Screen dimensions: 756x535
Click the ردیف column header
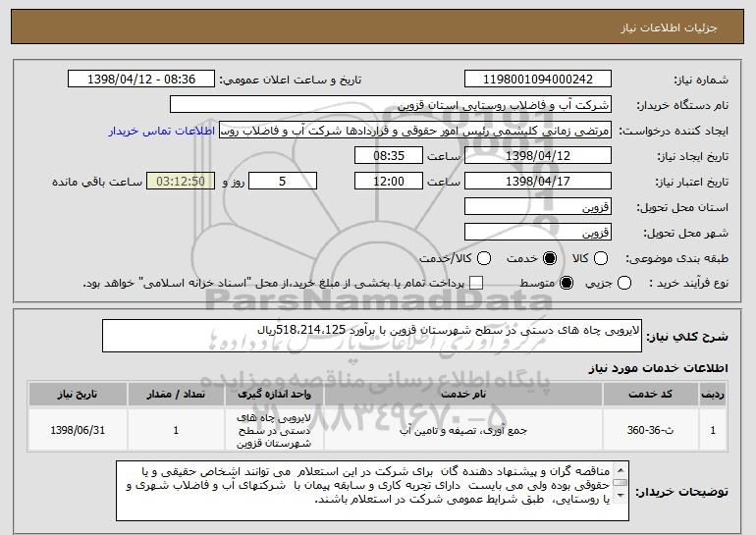click(x=713, y=395)
